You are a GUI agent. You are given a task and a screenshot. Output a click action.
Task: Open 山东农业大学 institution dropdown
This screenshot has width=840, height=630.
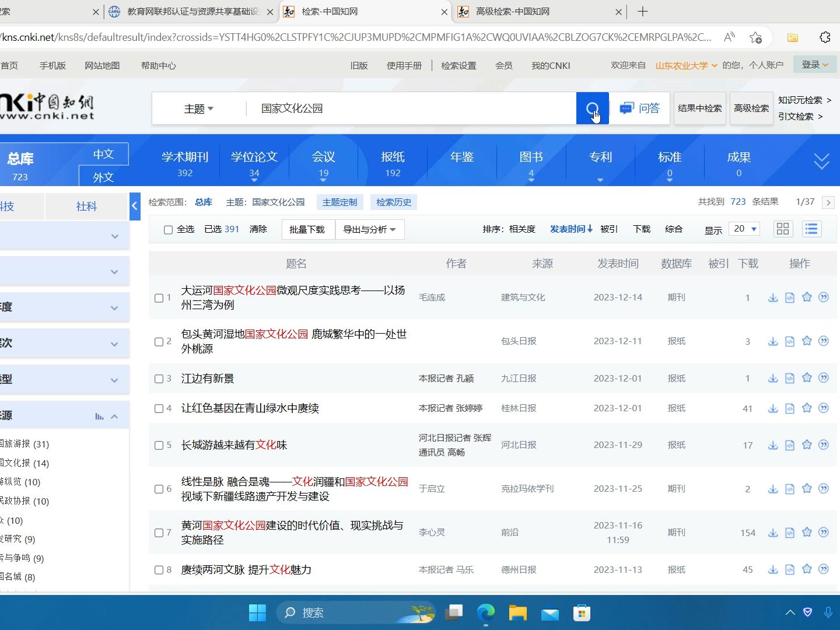point(686,65)
